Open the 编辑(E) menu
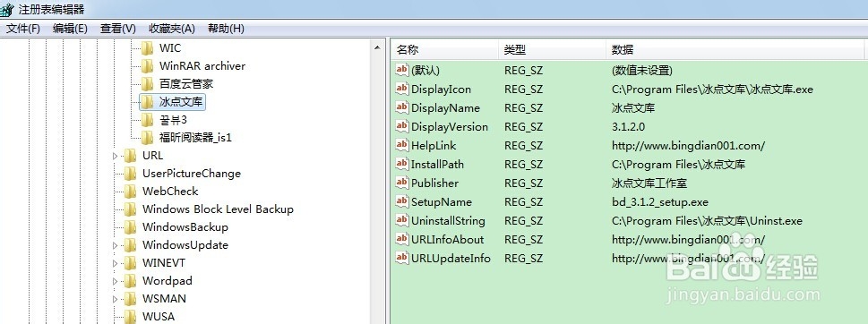Viewport: 868px width, 324px height. [70, 29]
